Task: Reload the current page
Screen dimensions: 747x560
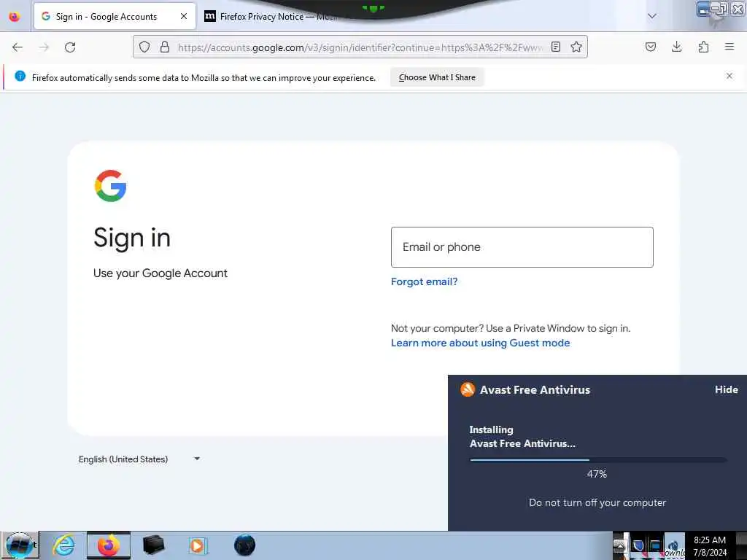Action: tap(70, 47)
